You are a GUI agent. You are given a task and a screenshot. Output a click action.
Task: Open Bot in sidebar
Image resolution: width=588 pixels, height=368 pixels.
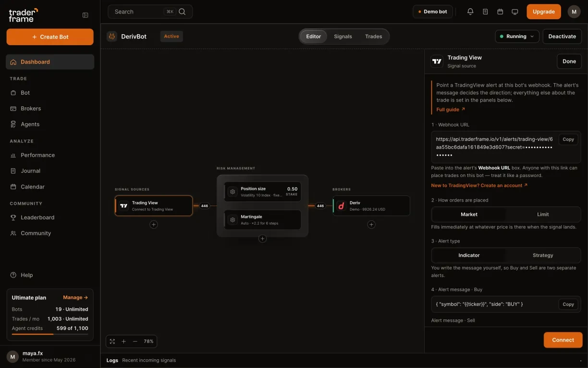[50, 92]
